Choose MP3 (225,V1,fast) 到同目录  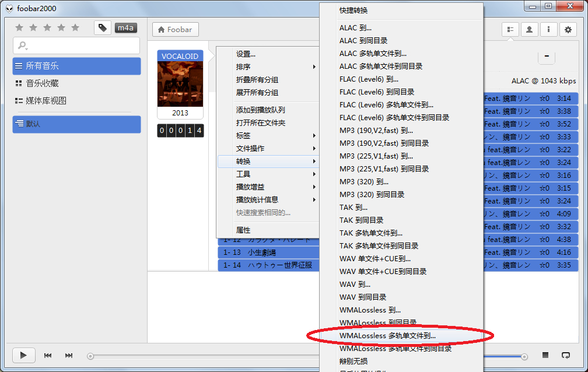click(x=401, y=169)
